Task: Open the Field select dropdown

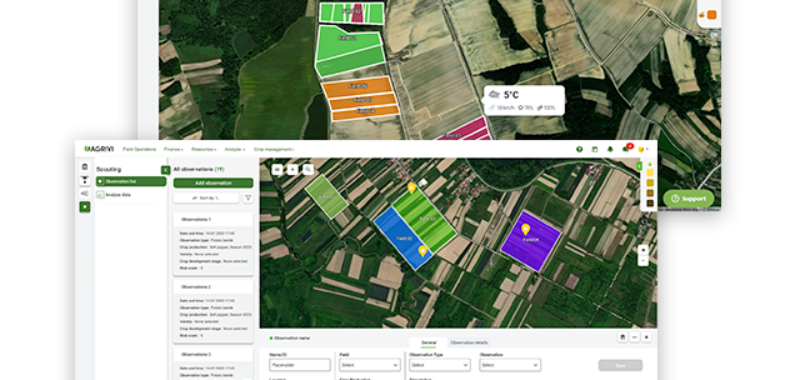Action: click(x=370, y=365)
